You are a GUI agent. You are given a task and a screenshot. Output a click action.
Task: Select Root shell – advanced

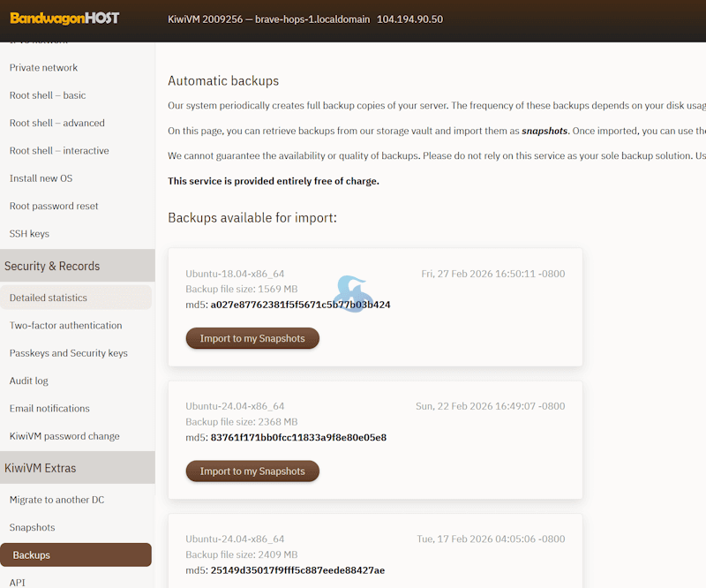click(x=57, y=124)
